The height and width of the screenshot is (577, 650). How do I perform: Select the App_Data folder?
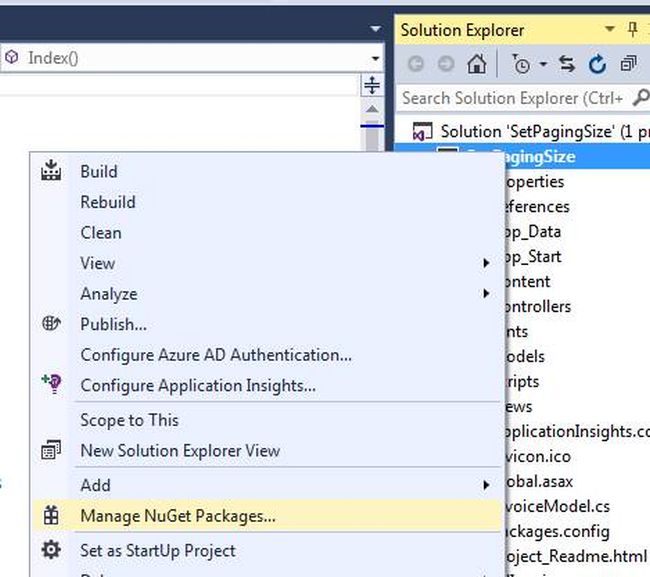533,232
